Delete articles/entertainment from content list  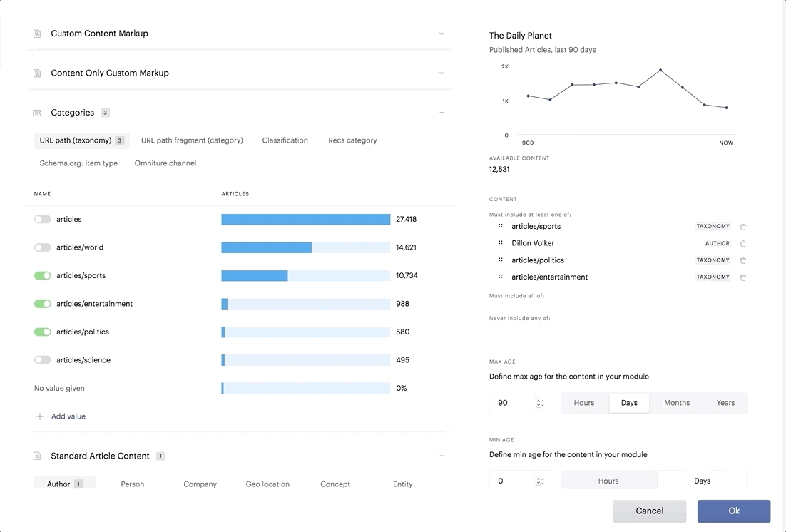[743, 277]
